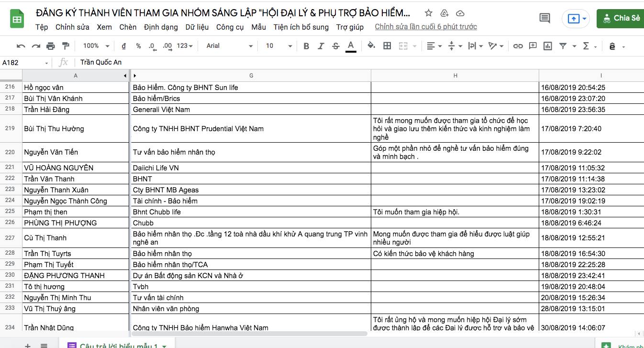This screenshot has width=644, height=348.
Task: Increase decimal places
Action: click(167, 46)
